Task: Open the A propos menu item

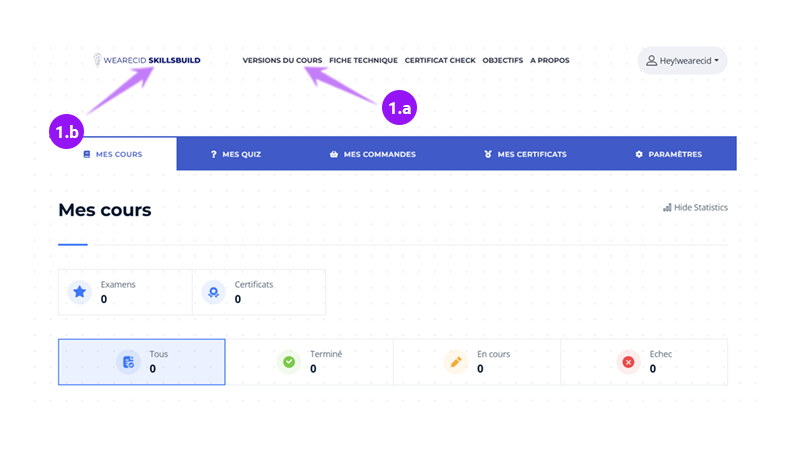Action: point(549,60)
